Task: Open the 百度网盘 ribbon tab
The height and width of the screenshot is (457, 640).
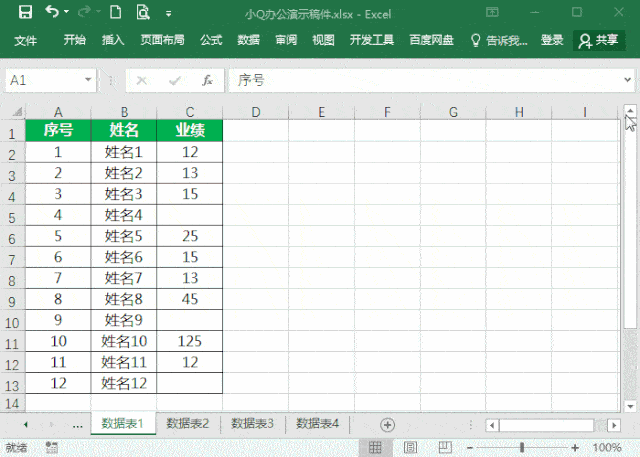Action: [x=431, y=40]
